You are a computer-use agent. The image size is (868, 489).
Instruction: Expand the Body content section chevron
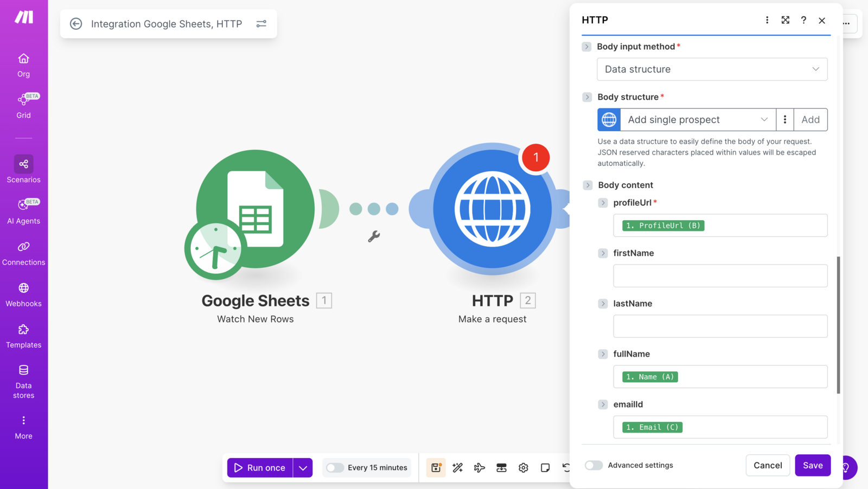pyautogui.click(x=588, y=185)
